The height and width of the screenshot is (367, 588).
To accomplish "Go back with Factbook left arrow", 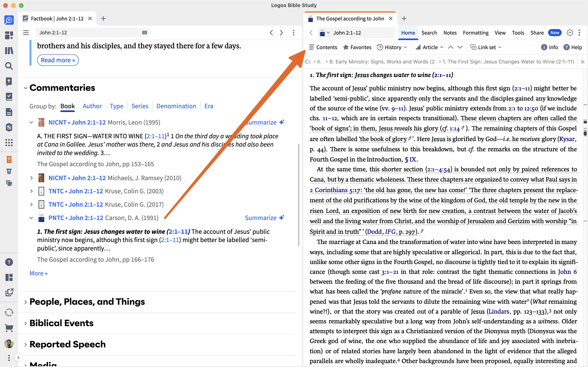I will (271, 33).
